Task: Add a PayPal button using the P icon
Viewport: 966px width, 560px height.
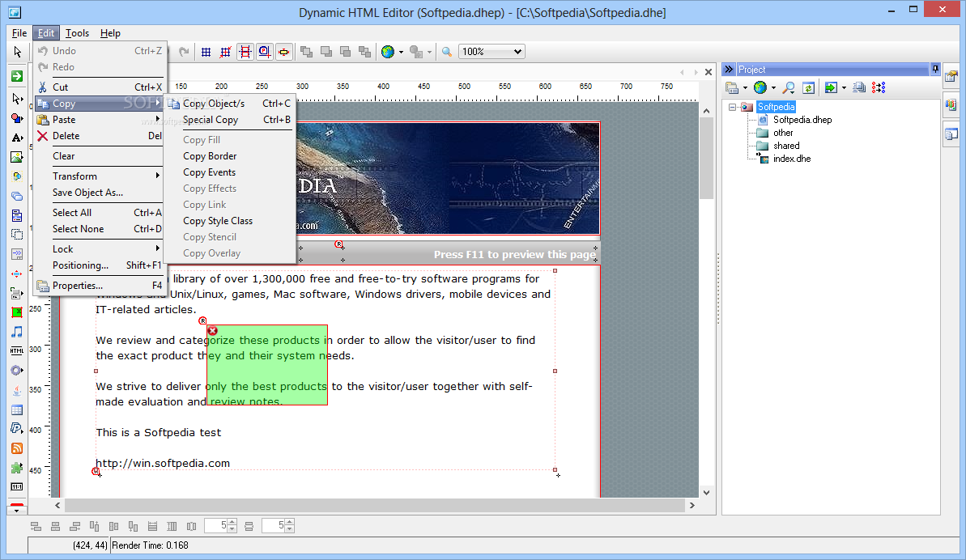Action: click(x=17, y=429)
